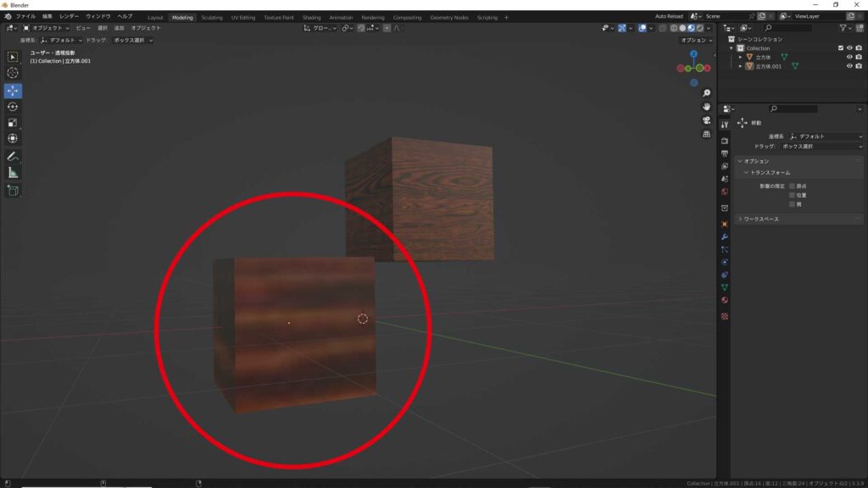Switch to the Shading workspace tab
Screen dimensions: 868x488
point(310,16)
